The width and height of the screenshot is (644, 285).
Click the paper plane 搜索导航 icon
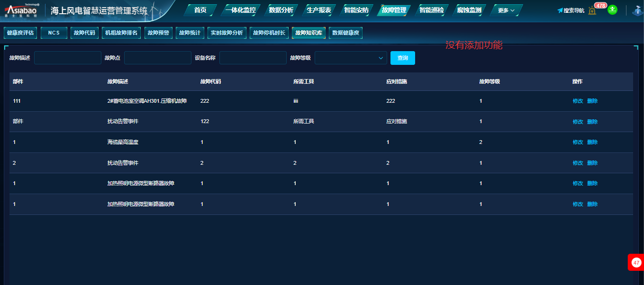(560, 10)
